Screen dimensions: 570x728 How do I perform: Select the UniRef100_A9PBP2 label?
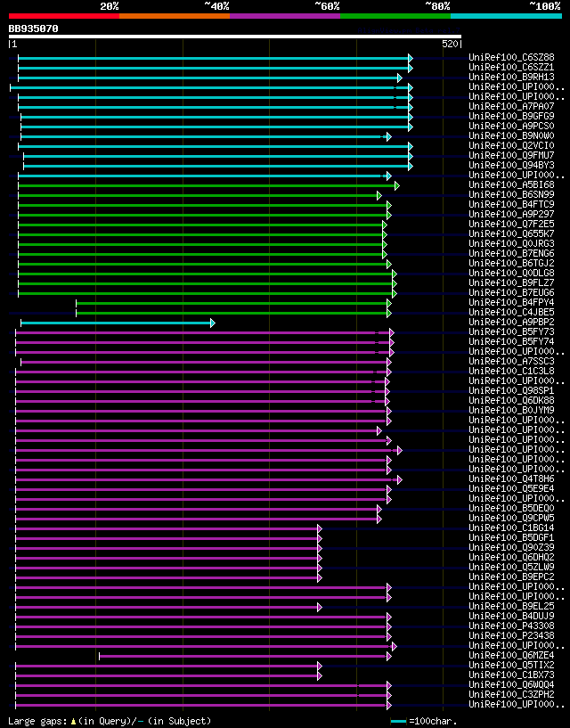511,322
